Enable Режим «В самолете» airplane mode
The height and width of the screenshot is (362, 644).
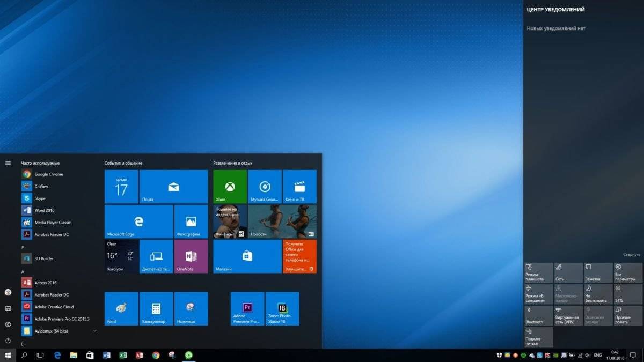pyautogui.click(x=538, y=294)
